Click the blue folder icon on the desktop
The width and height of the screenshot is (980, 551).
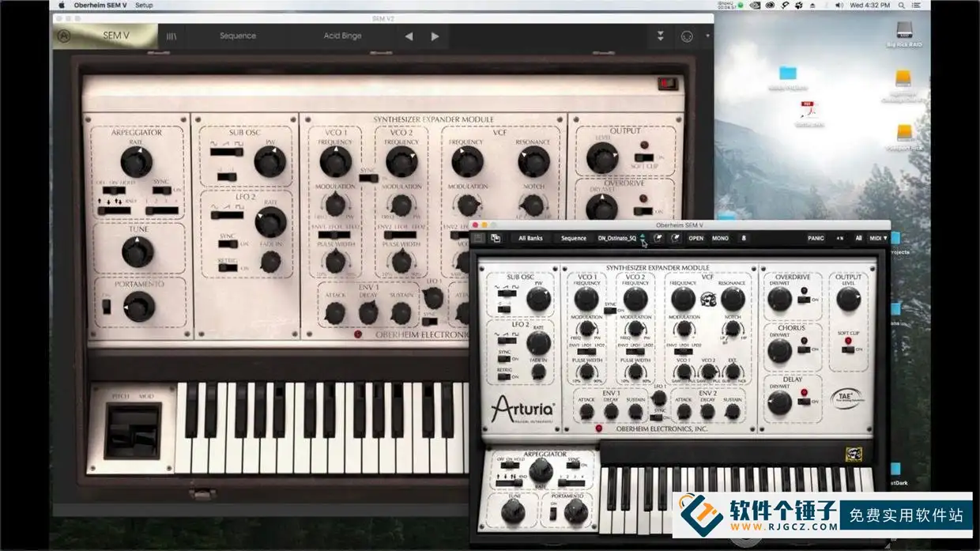[x=788, y=74]
